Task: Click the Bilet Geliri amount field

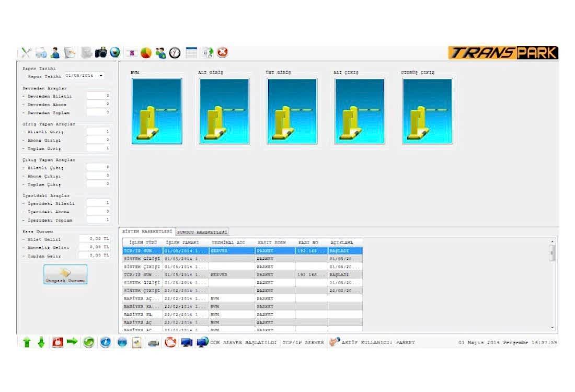Action: click(95, 239)
